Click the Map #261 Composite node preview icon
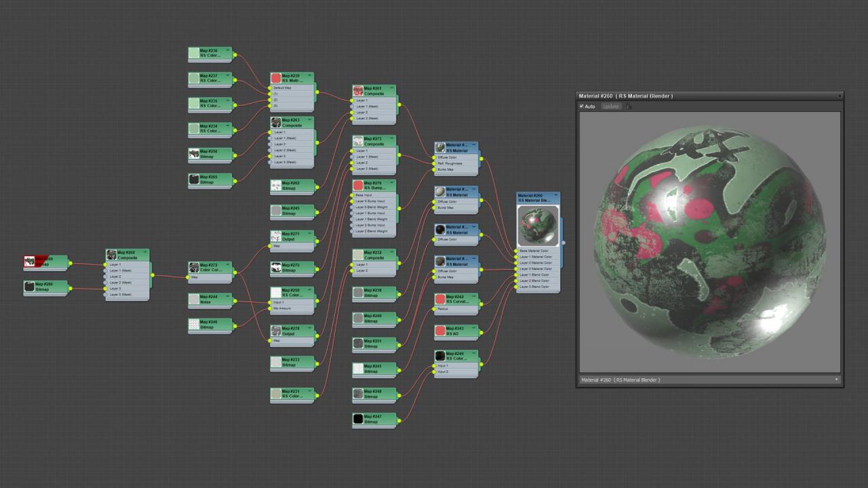This screenshot has height=488, width=868. click(x=358, y=91)
